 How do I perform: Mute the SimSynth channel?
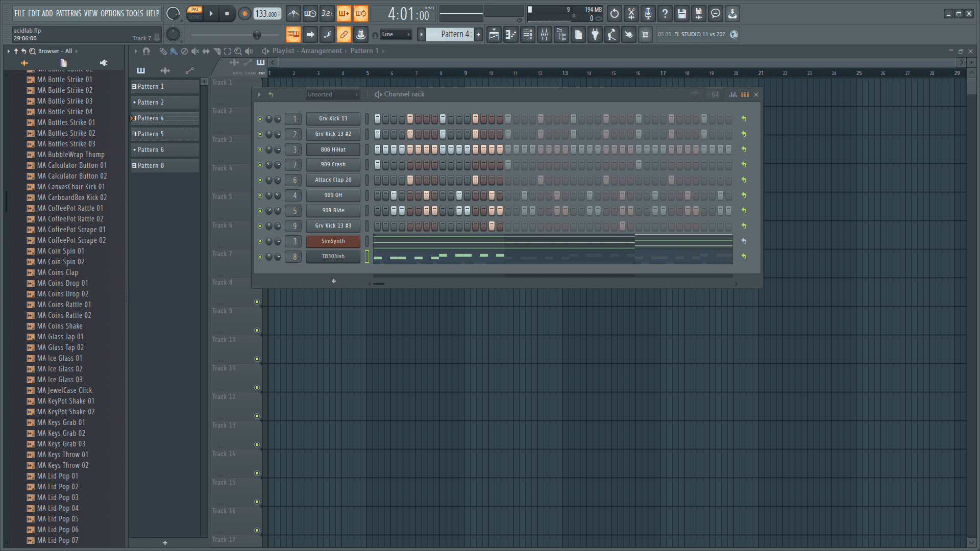[x=260, y=241]
